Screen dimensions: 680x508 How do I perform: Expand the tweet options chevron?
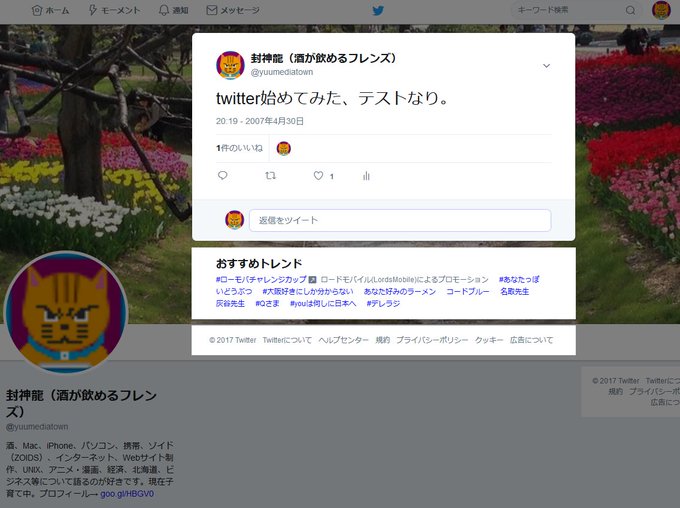coord(546,66)
